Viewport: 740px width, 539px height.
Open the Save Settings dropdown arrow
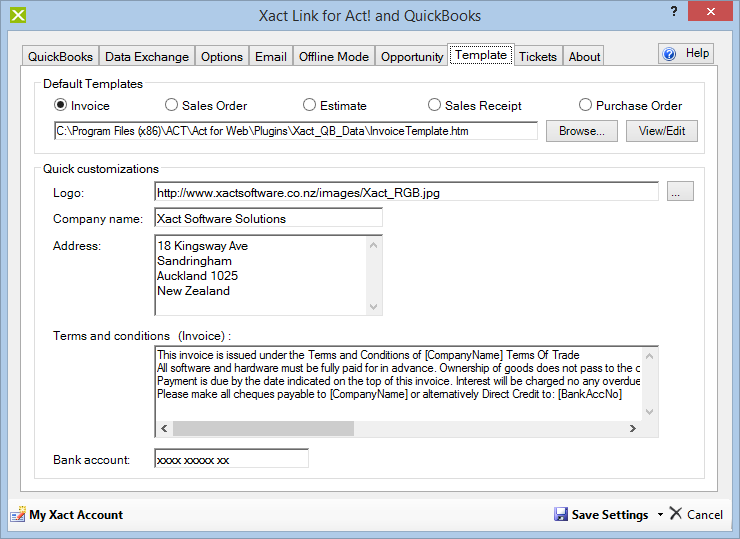click(660, 514)
